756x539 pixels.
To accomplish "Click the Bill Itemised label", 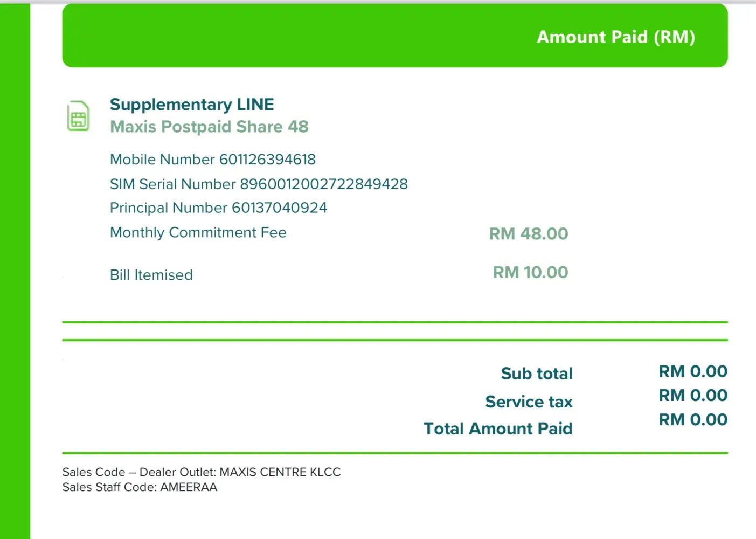I will tap(151, 275).
